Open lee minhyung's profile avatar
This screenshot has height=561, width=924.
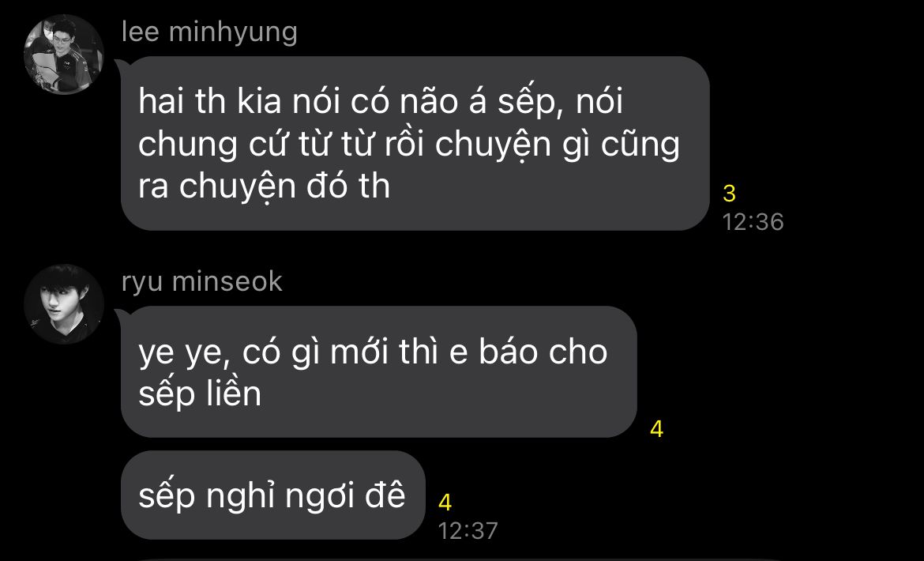[x=64, y=55]
